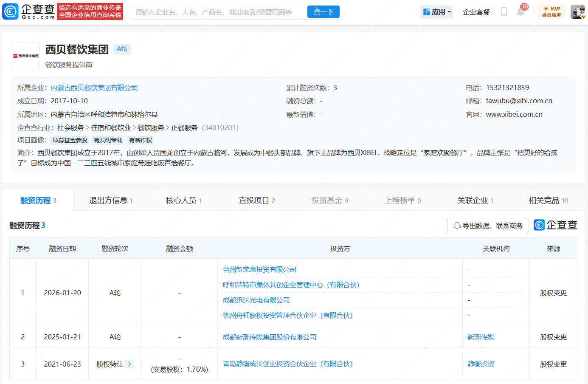
Task: Open the 新潮传媒 related institution link
Action: pyautogui.click(x=481, y=337)
